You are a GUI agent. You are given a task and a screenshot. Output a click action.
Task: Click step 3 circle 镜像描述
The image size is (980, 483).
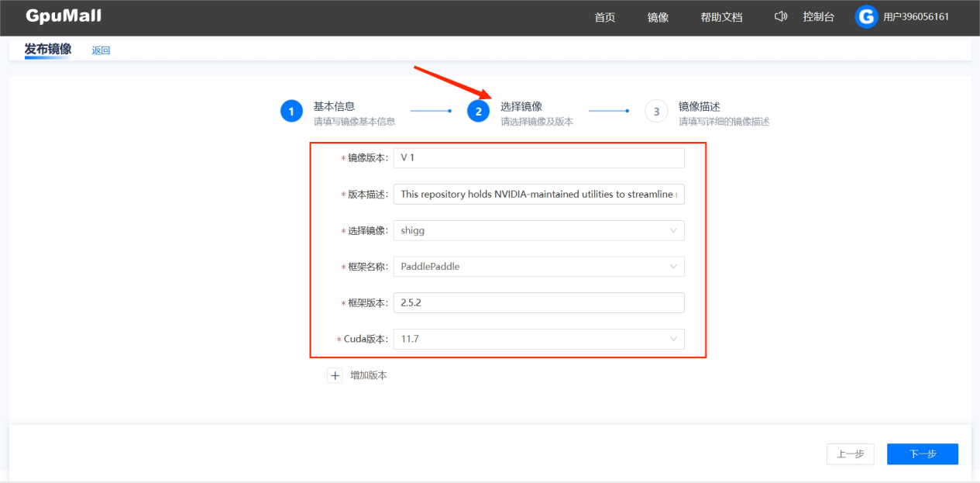click(x=656, y=112)
